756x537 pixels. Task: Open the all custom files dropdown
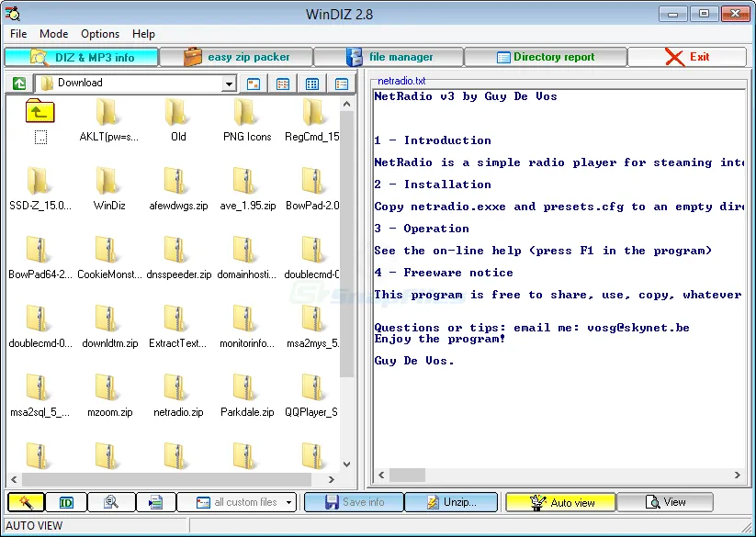tap(237, 502)
